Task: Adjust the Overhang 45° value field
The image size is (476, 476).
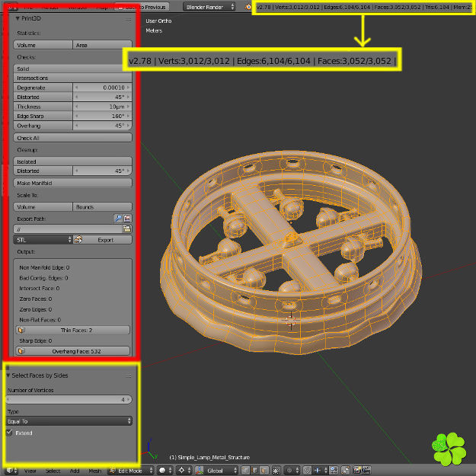Action: tap(103, 126)
